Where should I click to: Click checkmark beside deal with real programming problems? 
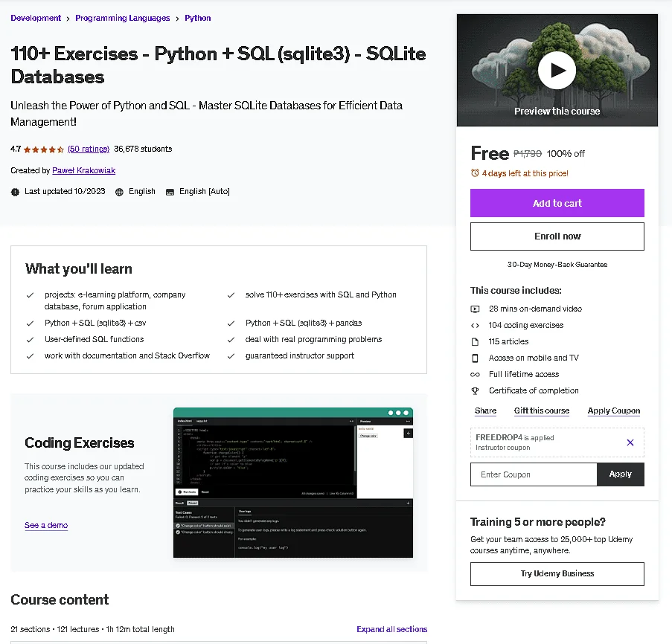[x=231, y=340]
